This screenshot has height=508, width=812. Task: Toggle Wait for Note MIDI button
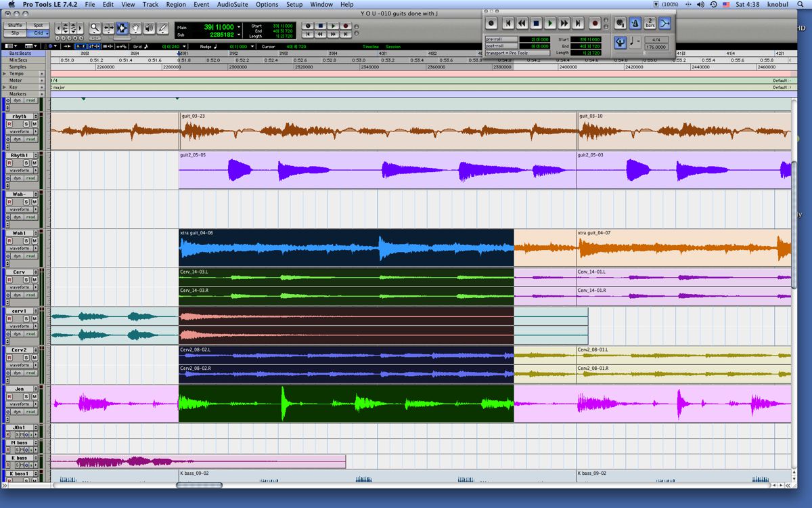[621, 23]
